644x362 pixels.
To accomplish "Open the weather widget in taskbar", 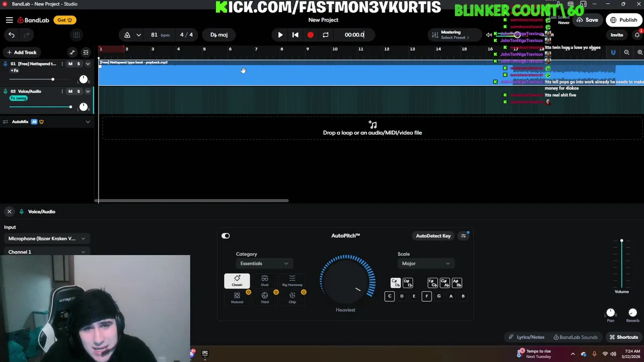I will click(x=534, y=354).
